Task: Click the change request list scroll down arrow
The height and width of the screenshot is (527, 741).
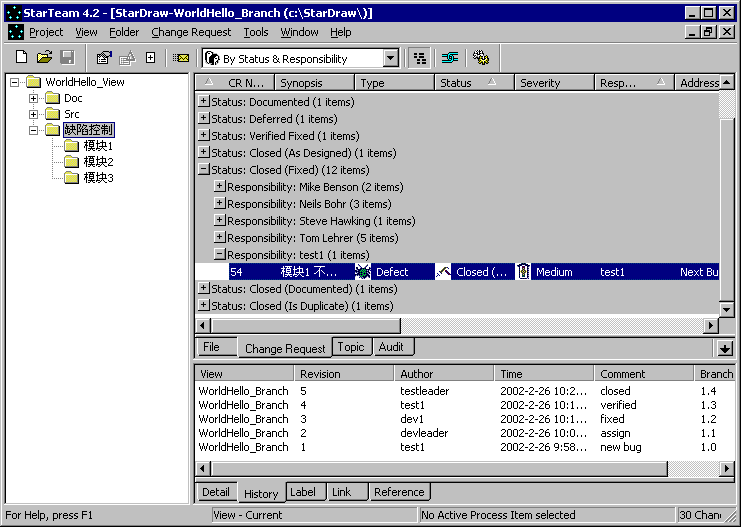Action: click(726, 310)
